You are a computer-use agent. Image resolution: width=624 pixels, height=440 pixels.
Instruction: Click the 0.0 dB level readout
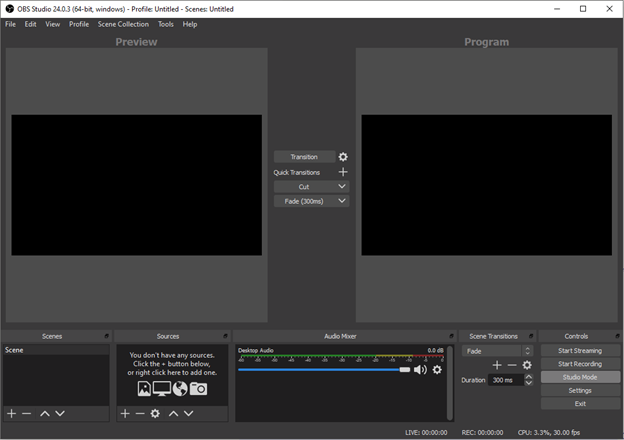click(435, 350)
